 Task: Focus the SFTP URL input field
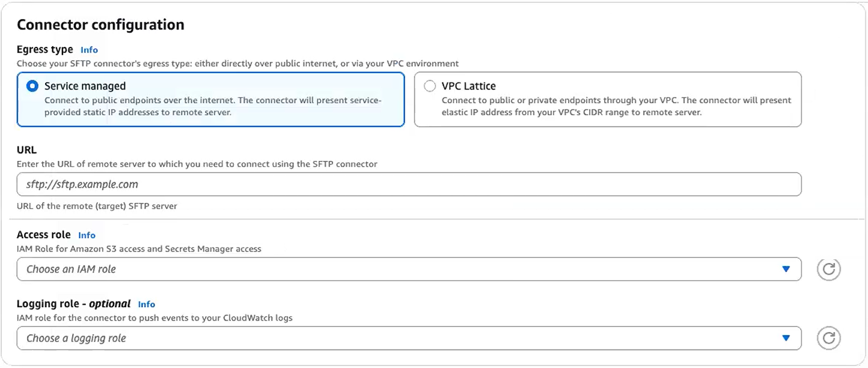click(x=409, y=184)
